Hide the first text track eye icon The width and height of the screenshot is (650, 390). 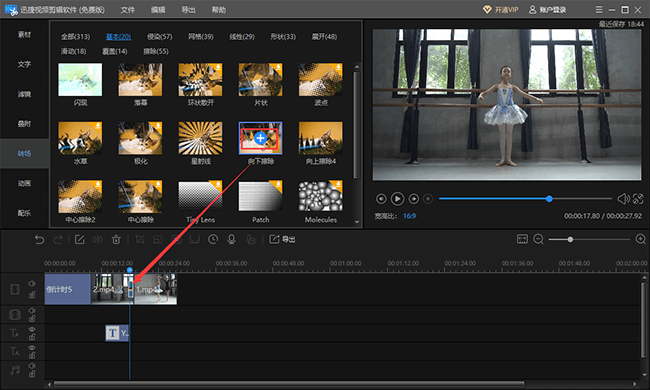tap(32, 329)
